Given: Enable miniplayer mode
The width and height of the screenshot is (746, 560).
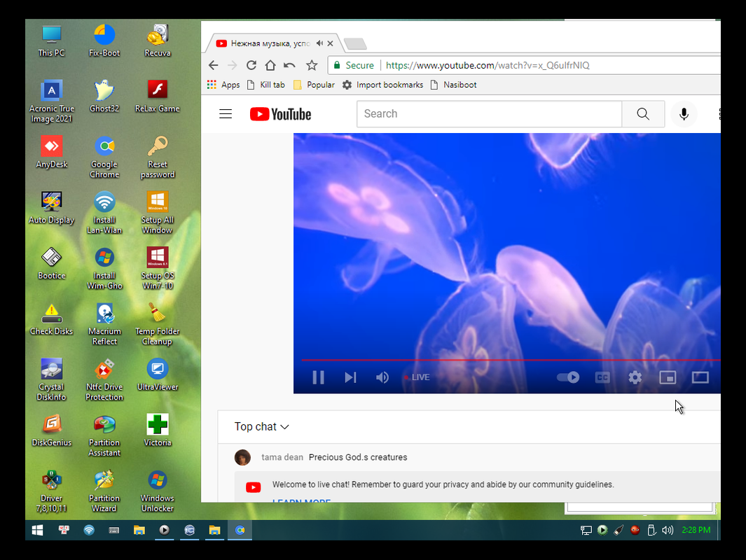Looking at the screenshot, I should [x=668, y=377].
